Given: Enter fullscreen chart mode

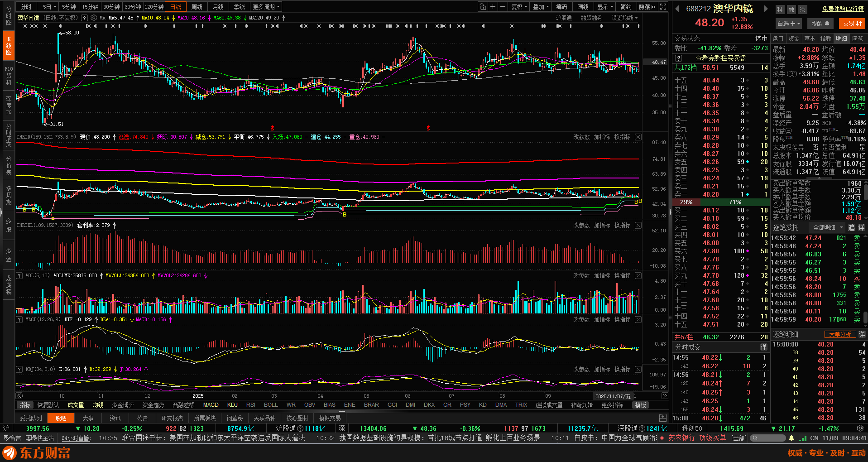Looking at the screenshot, I should click(663, 7).
